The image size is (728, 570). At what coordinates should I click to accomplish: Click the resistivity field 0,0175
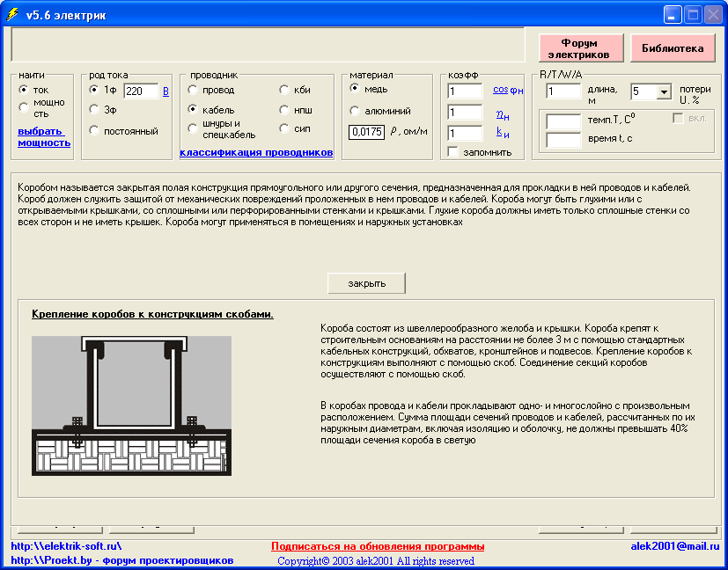(366, 132)
